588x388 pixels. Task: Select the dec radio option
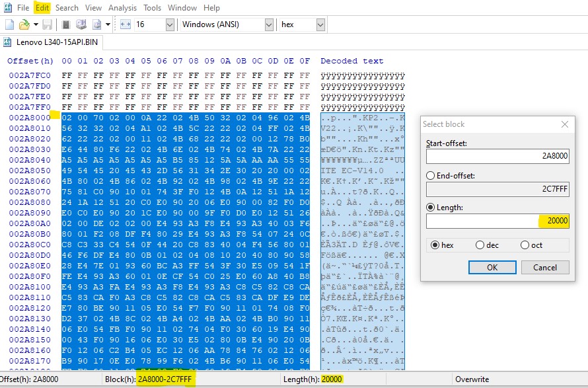(x=480, y=245)
